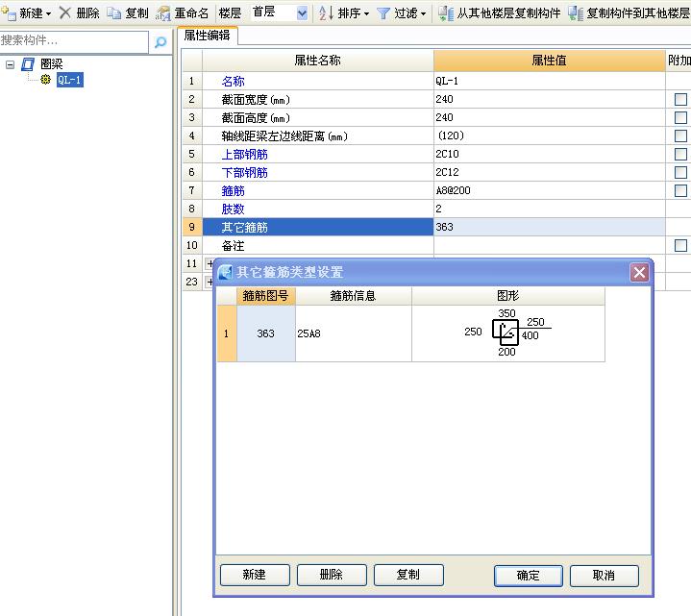Viewport: 691px width, 616px height.
Task: Open the 新建 dropdown arrow in toolbar
Action: (x=48, y=13)
